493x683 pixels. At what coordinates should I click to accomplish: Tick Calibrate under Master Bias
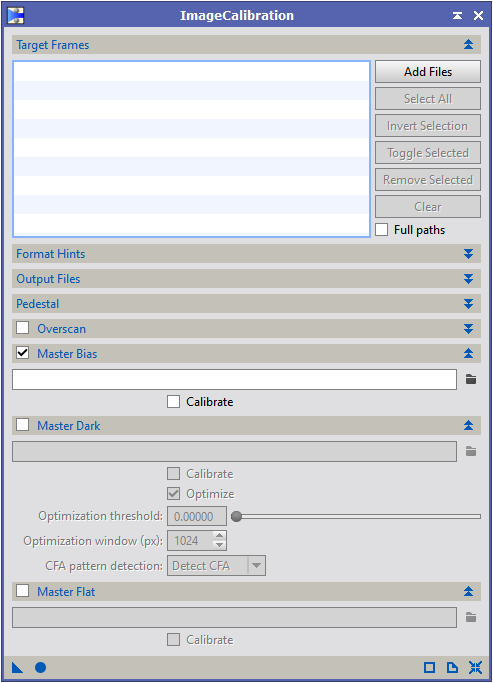173,402
